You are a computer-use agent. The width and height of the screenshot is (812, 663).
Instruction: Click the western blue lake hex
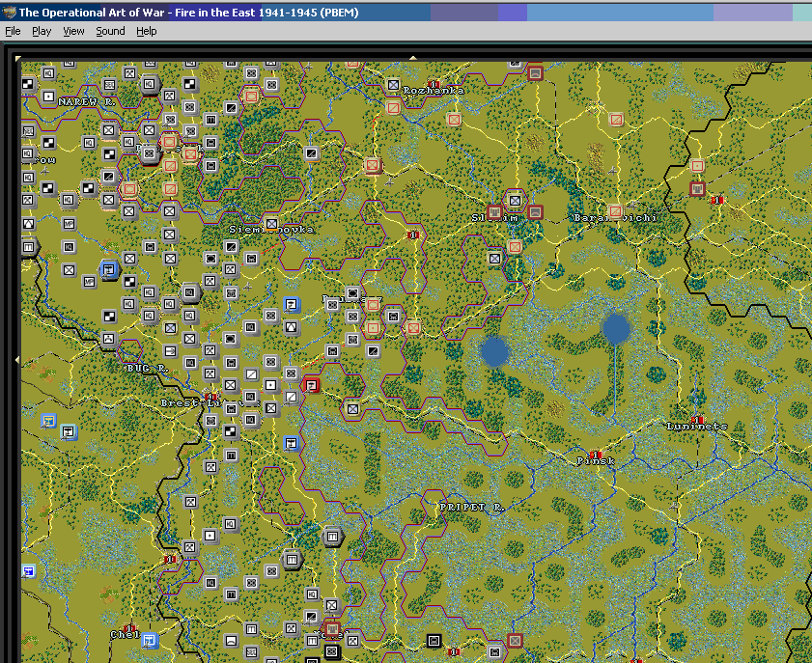click(494, 351)
